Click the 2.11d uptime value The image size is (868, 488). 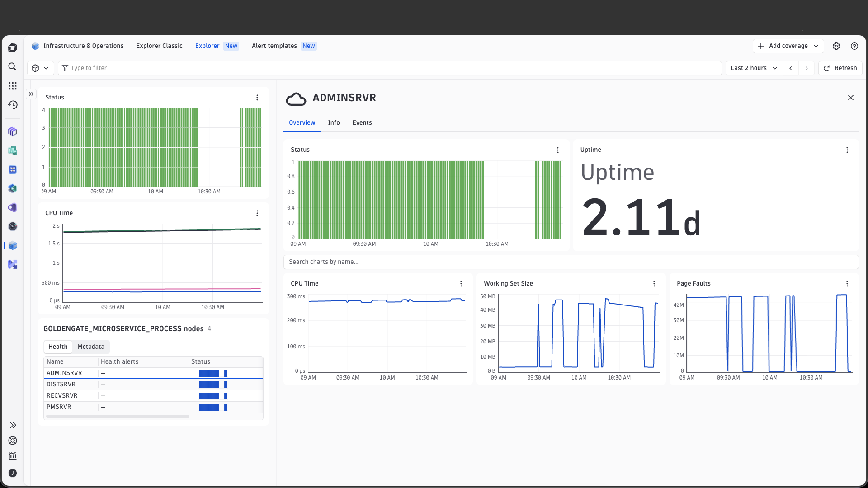641,217
